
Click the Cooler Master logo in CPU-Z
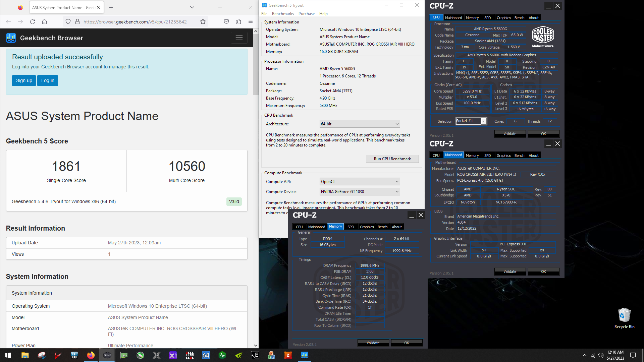pyautogui.click(x=543, y=37)
